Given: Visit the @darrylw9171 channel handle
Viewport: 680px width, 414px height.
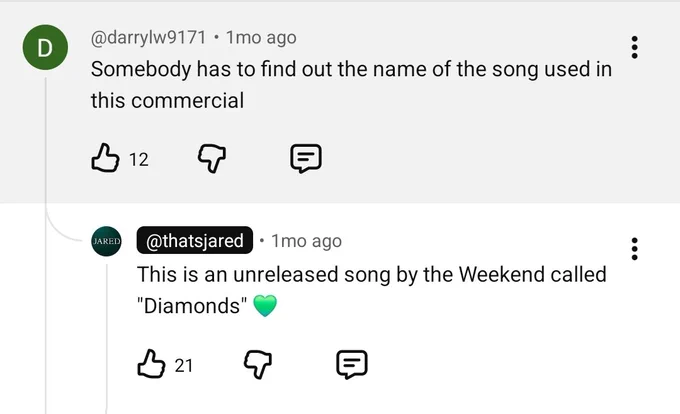Looking at the screenshot, I should click(148, 38).
